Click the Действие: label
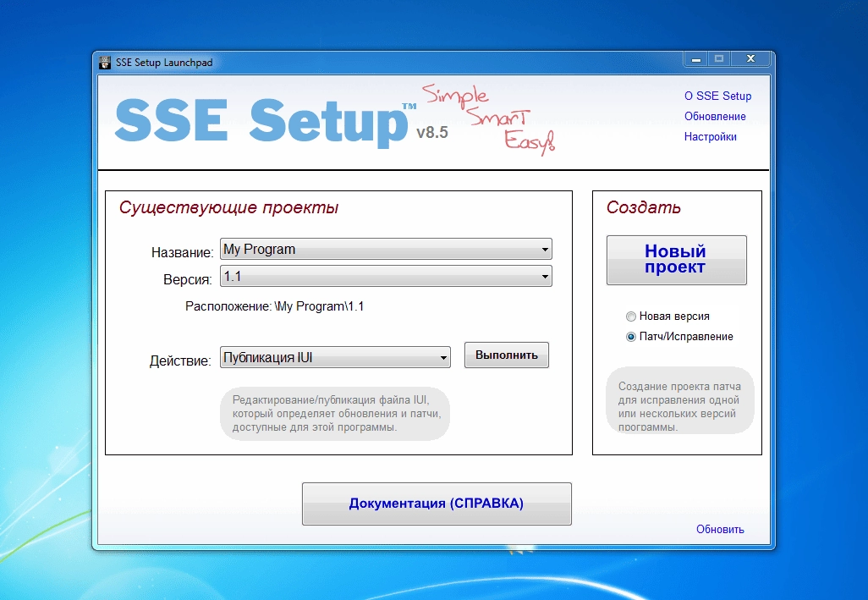Screen dimensions: 868x600 (x=180, y=361)
